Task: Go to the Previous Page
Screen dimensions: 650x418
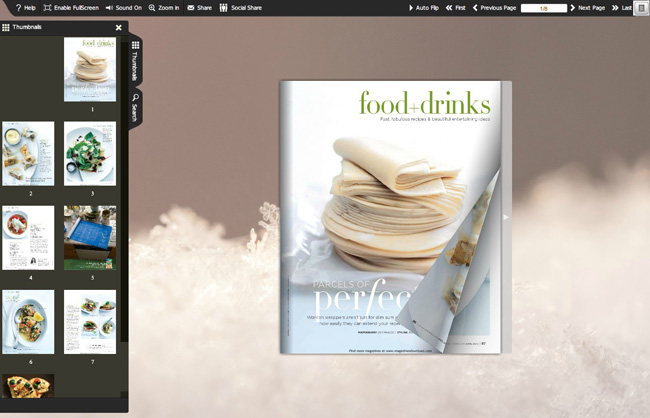Action: [x=494, y=8]
